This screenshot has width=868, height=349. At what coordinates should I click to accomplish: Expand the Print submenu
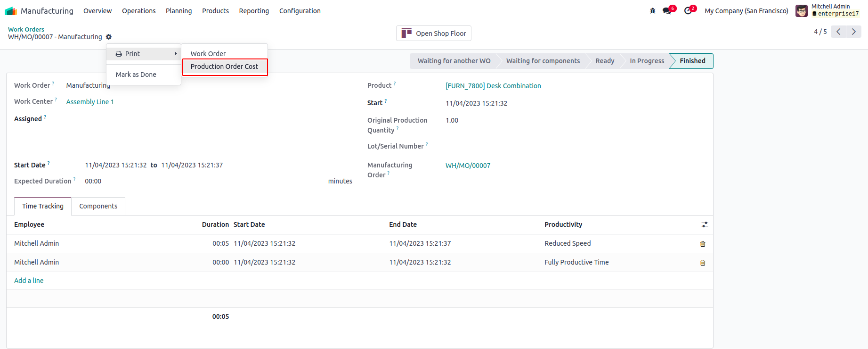click(144, 54)
